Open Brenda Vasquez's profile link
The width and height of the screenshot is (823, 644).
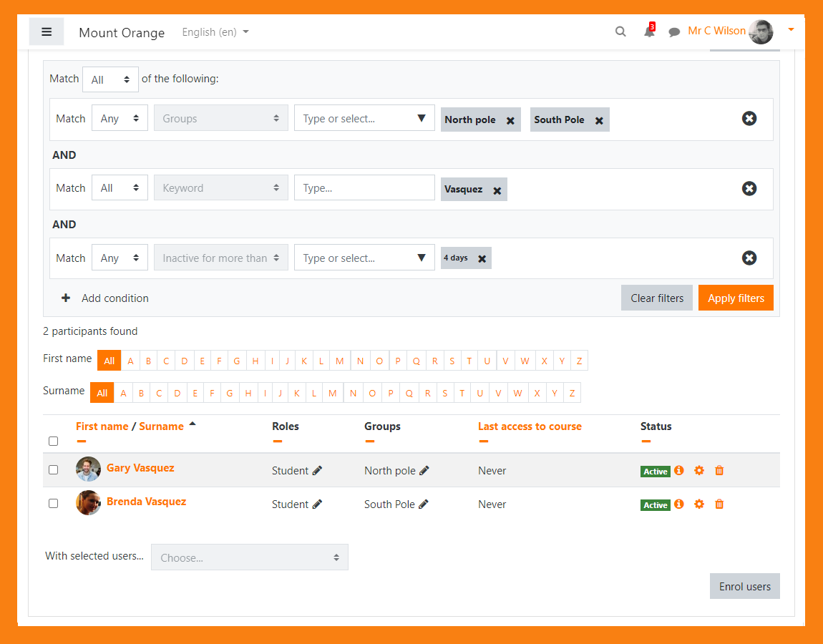[x=146, y=502]
